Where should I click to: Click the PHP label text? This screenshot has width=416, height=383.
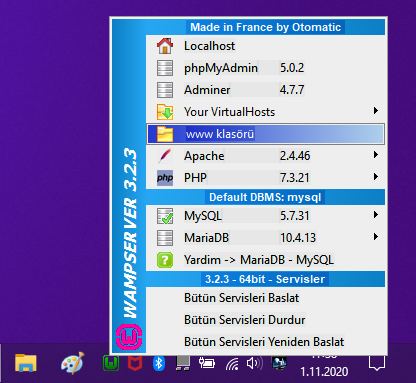click(195, 178)
